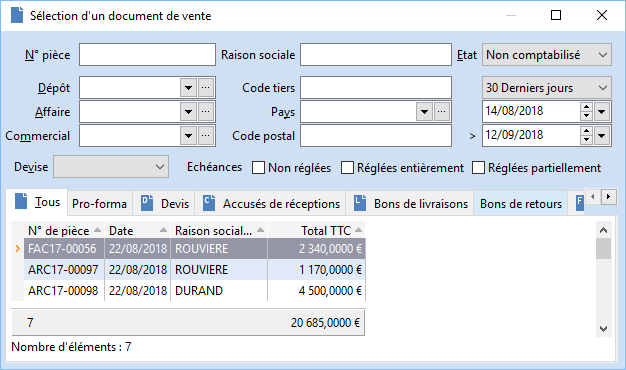The width and height of the screenshot is (626, 370).
Task: Expand the Devise dropdown
Action: click(111, 167)
